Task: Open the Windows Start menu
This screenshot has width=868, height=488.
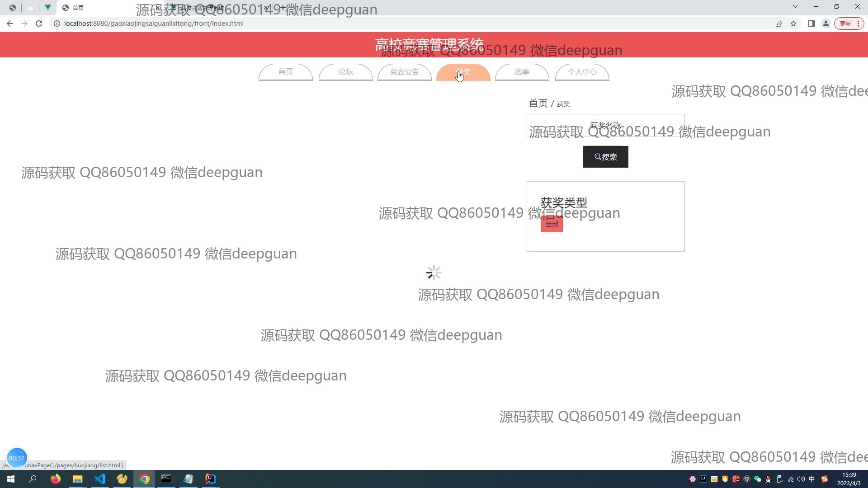Action: pos(11,479)
